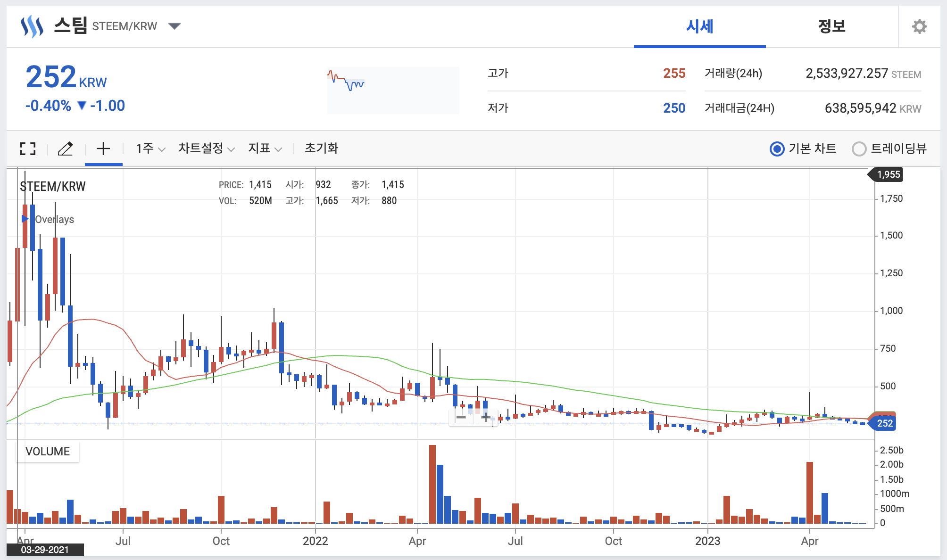Activate the crosshair plus tool
947x560 pixels.
(103, 148)
